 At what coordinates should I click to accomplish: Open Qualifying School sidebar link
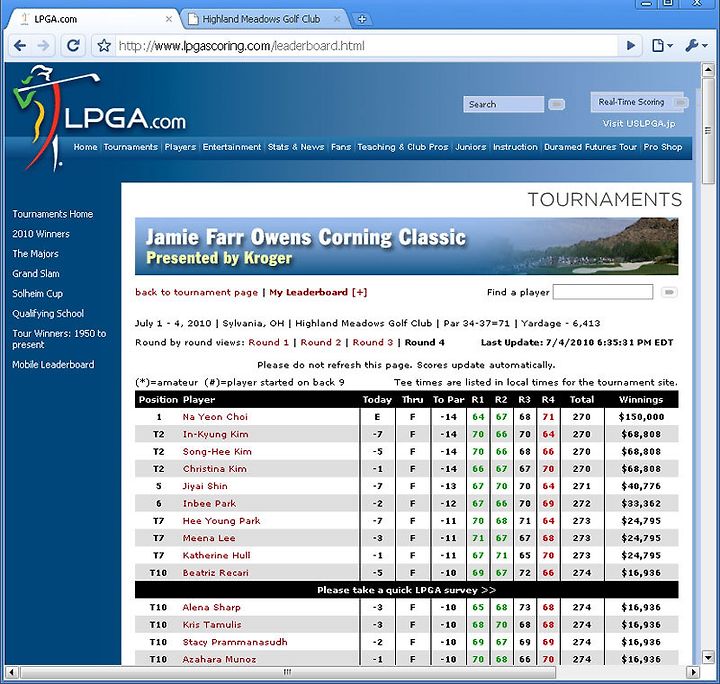coord(48,314)
